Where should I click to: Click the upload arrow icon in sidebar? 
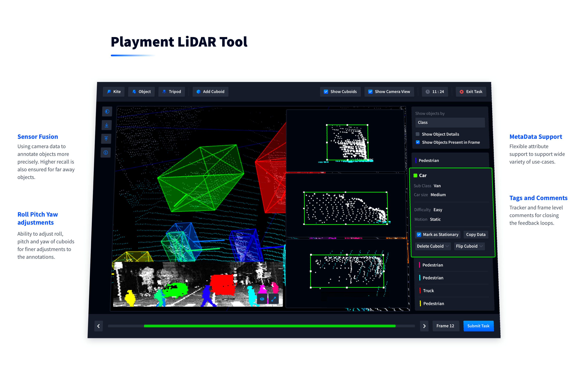tap(106, 139)
